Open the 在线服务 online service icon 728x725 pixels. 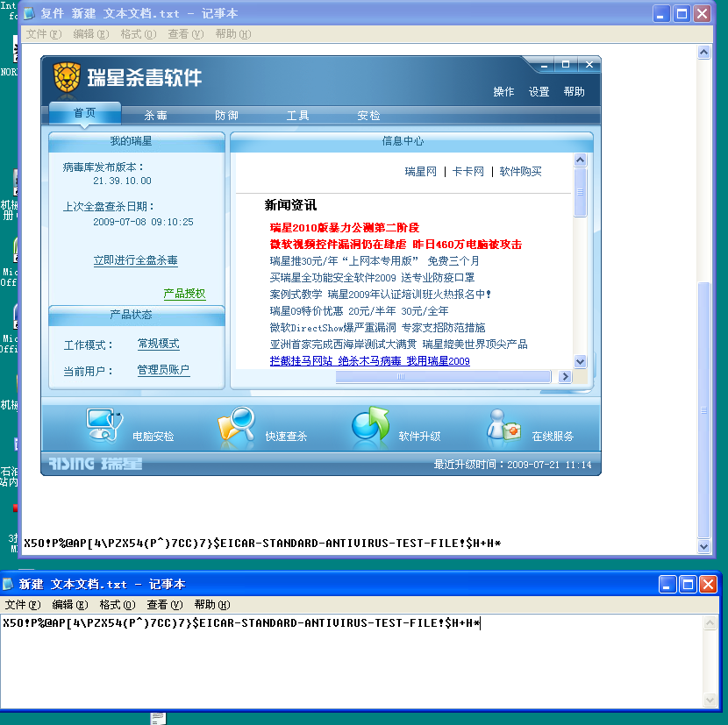point(503,424)
